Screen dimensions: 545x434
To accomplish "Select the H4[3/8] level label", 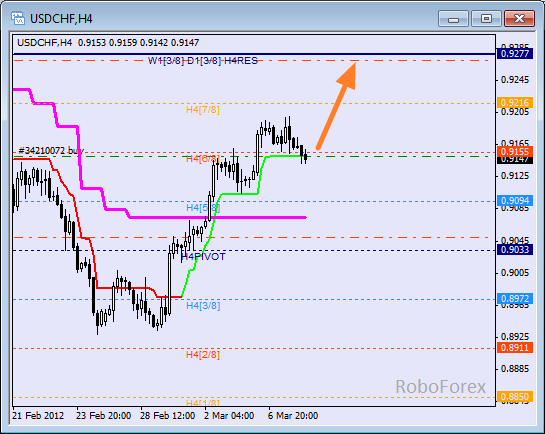I will click(x=203, y=306).
